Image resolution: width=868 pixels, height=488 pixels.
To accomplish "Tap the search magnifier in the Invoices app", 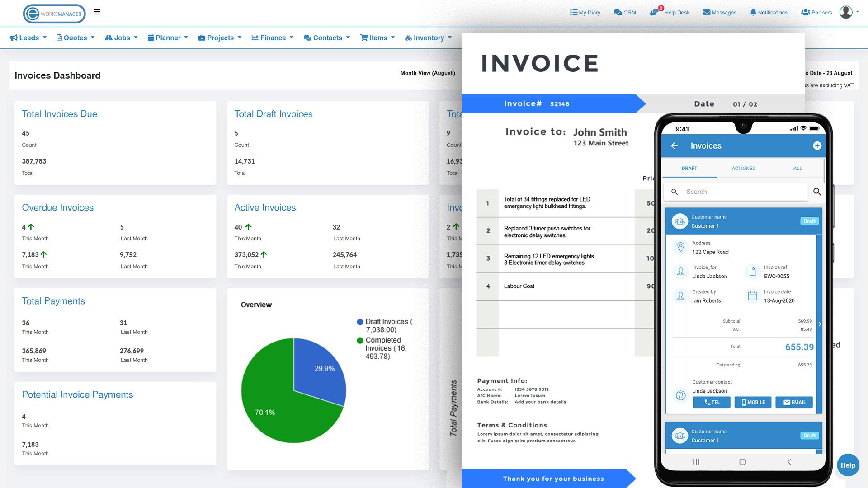I will 817,192.
